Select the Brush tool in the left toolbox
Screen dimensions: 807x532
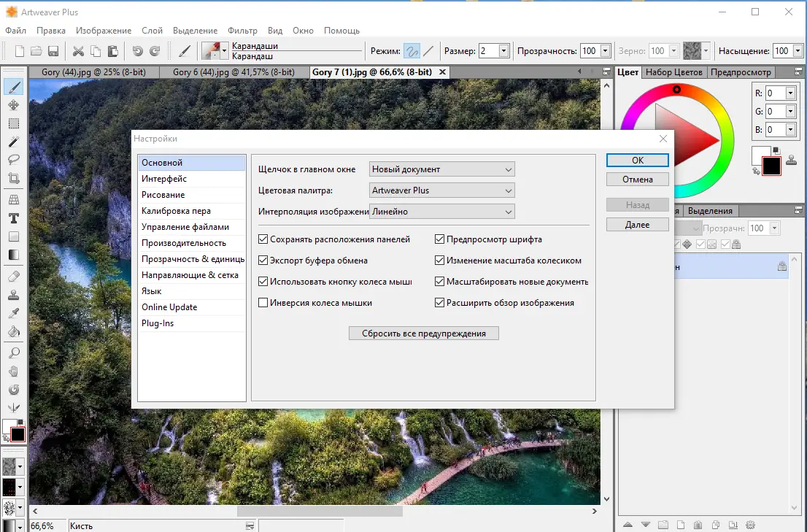tap(14, 87)
